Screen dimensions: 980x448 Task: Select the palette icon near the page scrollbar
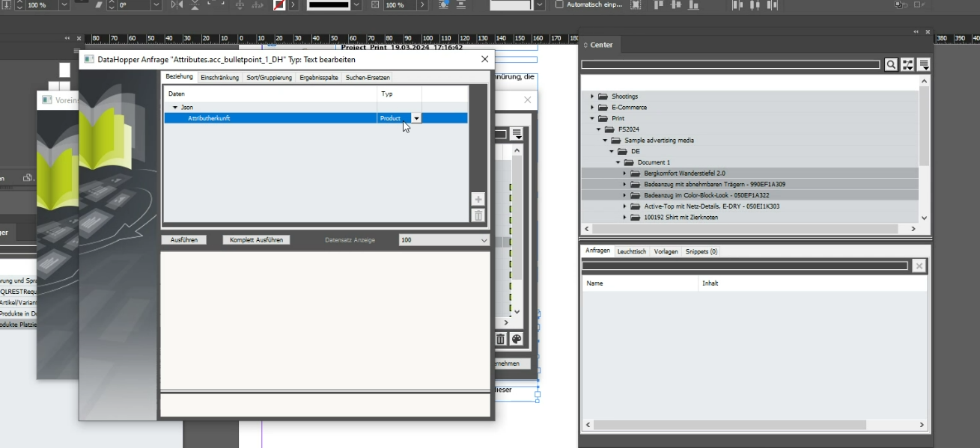coord(516,339)
